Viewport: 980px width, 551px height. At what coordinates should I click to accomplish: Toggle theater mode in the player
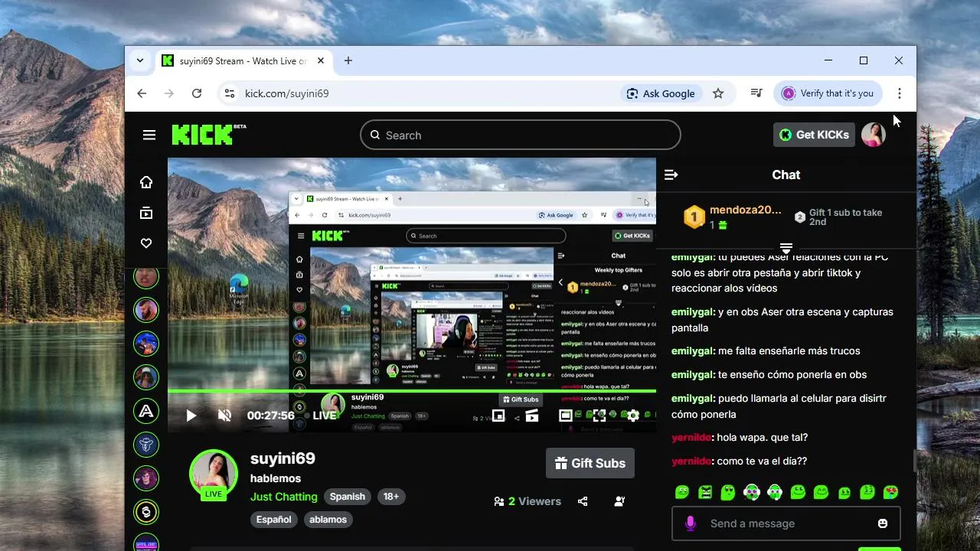[566, 416]
